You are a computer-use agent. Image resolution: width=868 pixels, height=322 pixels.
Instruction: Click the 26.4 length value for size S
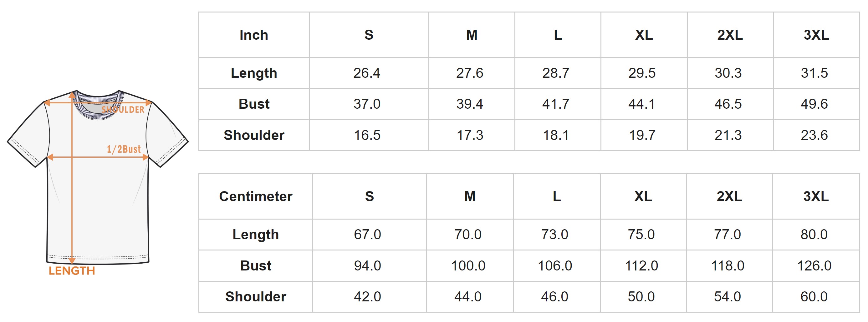coord(367,73)
